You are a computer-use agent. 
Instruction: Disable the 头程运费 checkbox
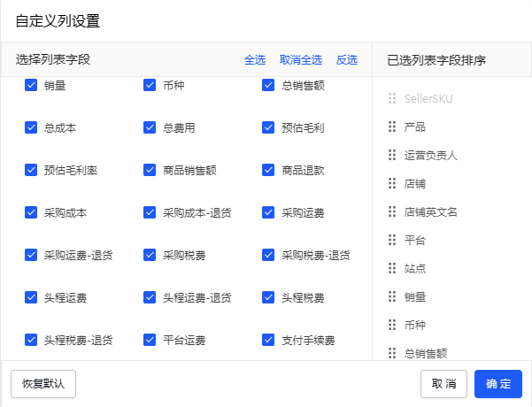click(31, 297)
